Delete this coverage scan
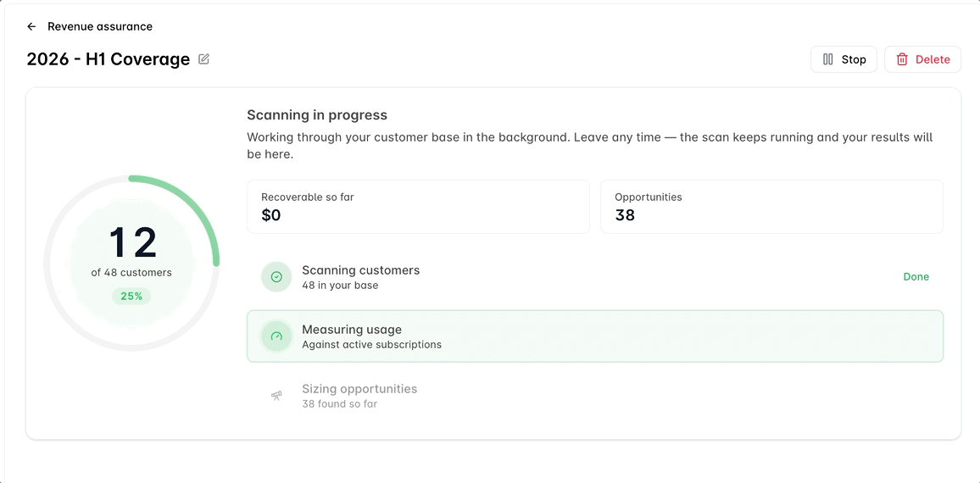Viewport: 980px width, 483px height. coord(922,59)
